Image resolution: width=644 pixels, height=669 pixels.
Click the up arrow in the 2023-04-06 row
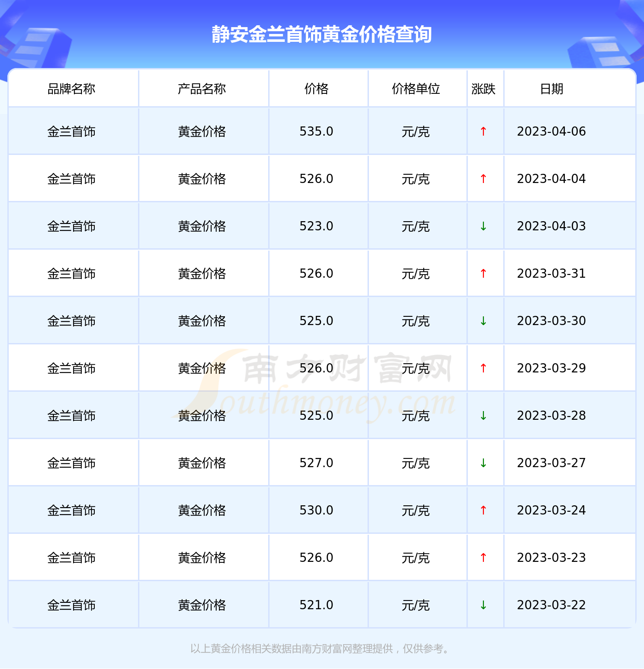pyautogui.click(x=483, y=132)
